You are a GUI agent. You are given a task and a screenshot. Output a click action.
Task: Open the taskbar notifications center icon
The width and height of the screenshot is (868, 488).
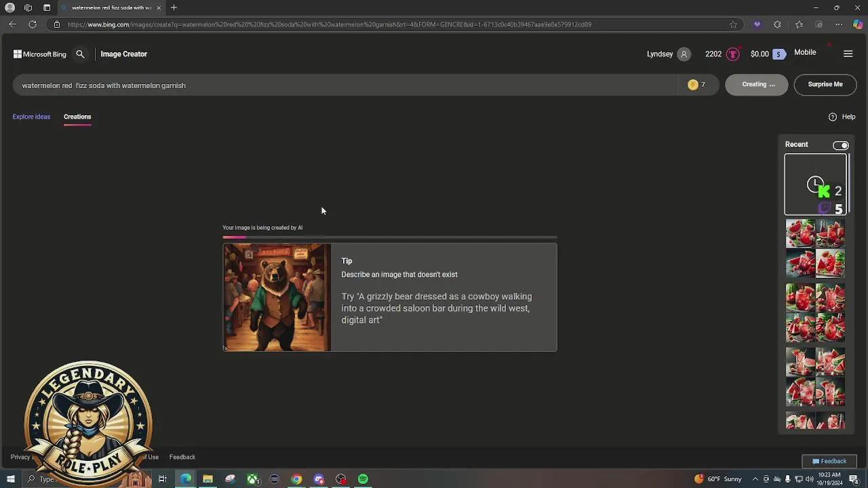click(x=854, y=479)
